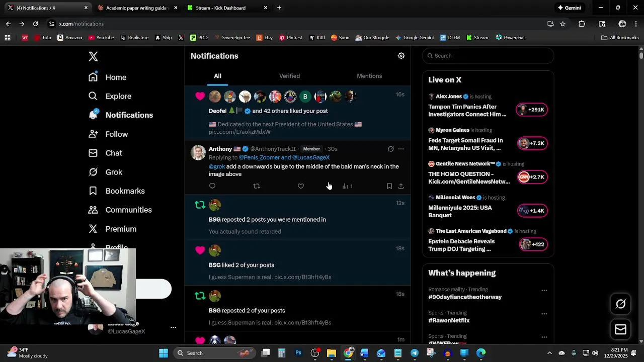Open Photoshop from the taskbar

point(298,353)
